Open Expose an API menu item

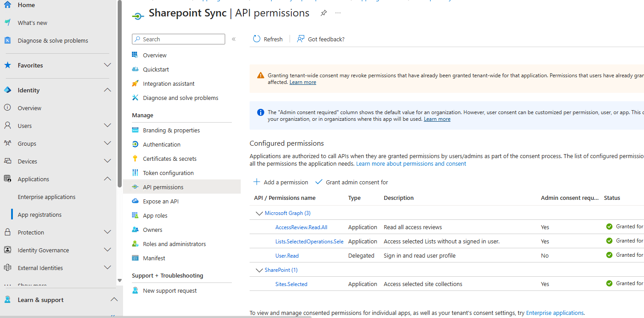[x=160, y=201]
